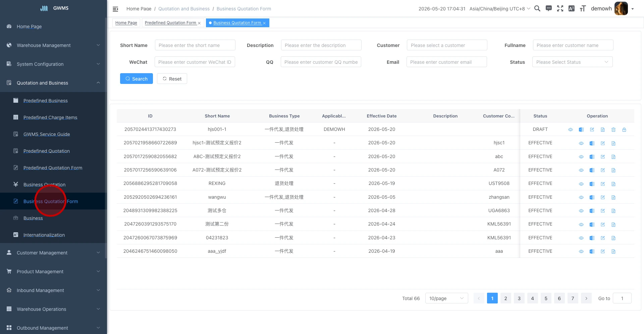Open the font size tool in the header

(x=583, y=9)
